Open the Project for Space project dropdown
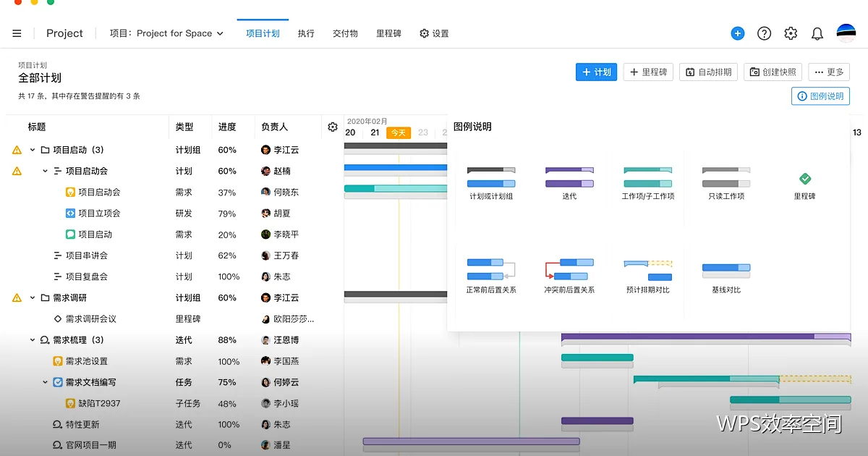 (166, 33)
